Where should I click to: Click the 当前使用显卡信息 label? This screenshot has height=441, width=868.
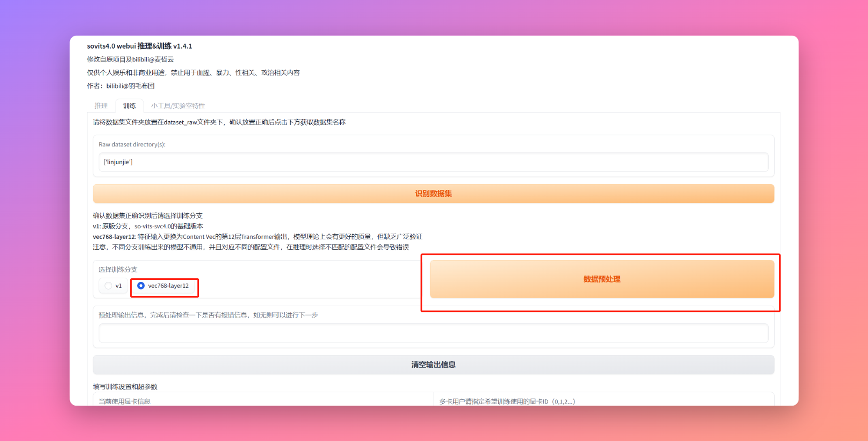[x=124, y=401]
